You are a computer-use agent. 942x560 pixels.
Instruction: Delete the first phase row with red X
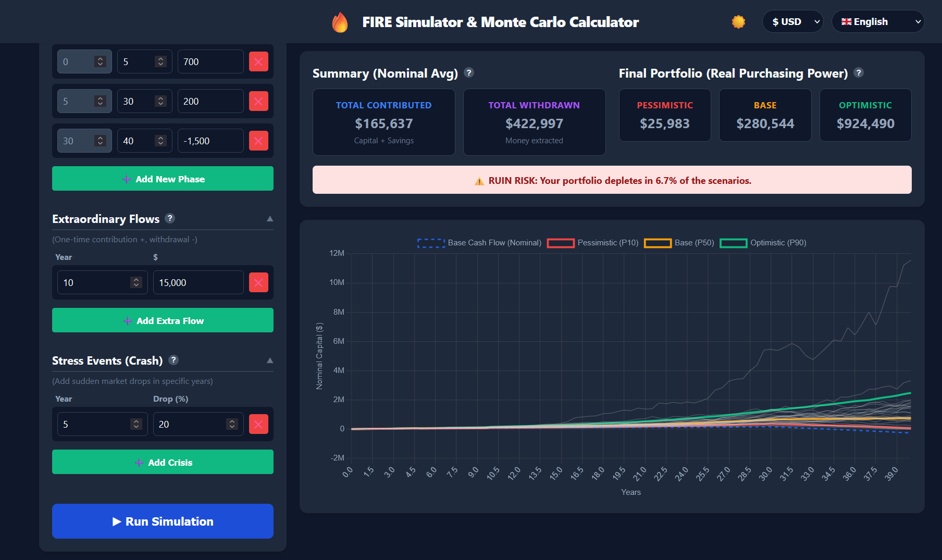(x=258, y=61)
